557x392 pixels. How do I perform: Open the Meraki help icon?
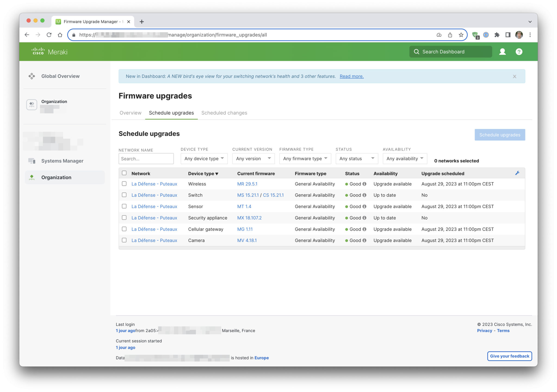[x=519, y=52]
